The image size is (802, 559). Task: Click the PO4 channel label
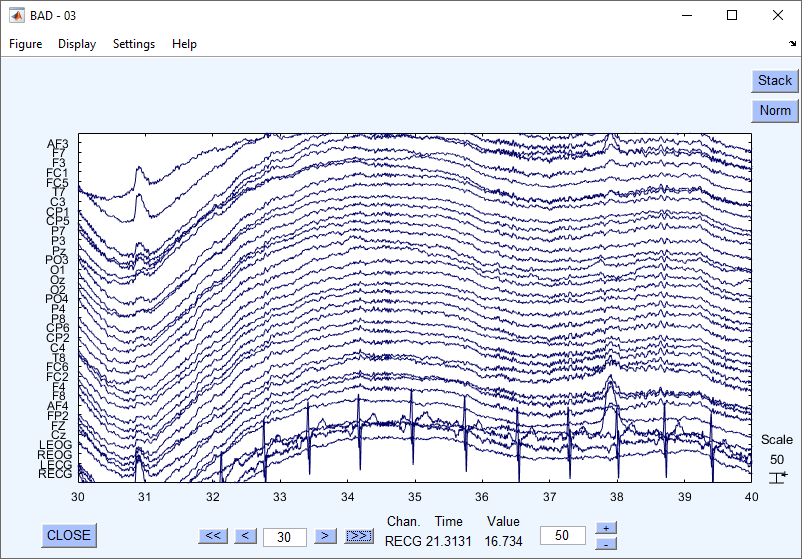point(57,299)
